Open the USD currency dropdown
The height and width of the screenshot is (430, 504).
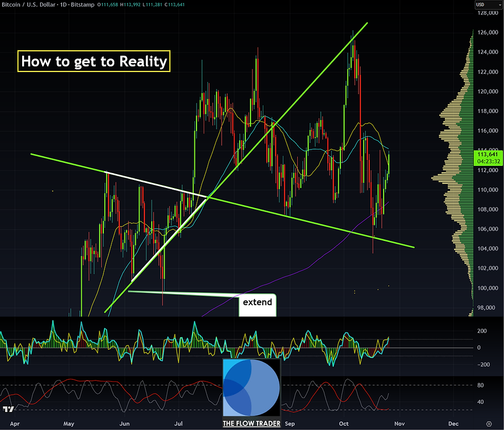click(489, 5)
